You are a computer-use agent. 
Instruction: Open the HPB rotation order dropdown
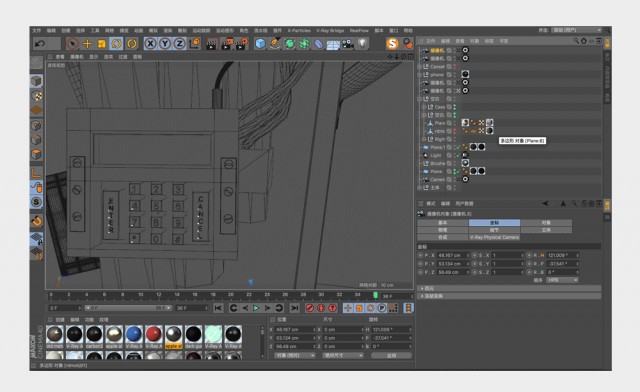[x=562, y=280]
